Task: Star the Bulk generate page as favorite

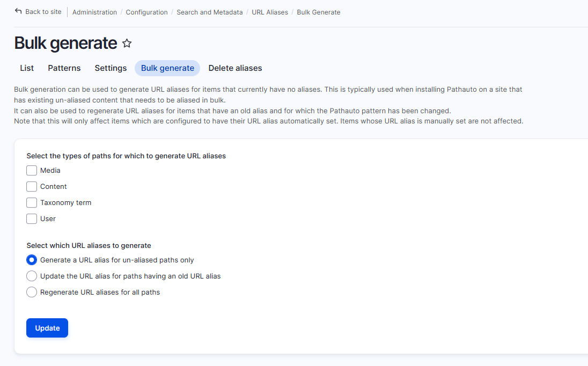Action: tap(127, 43)
